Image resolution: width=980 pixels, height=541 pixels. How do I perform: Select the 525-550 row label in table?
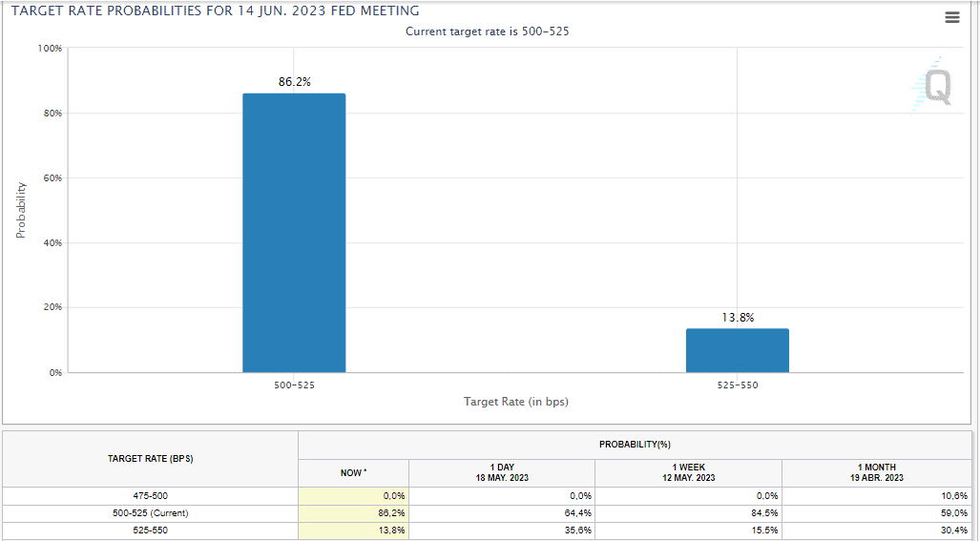(x=151, y=530)
